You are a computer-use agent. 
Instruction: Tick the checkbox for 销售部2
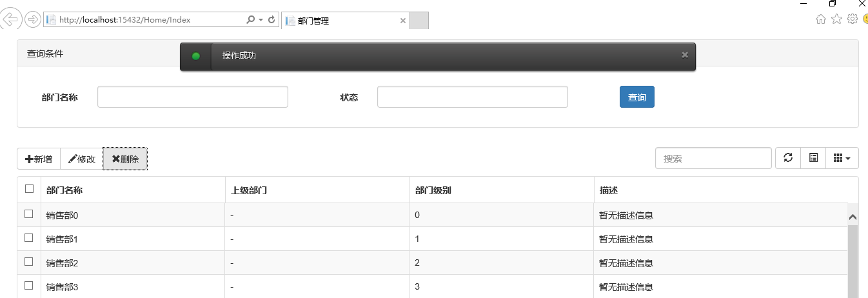[x=29, y=262]
